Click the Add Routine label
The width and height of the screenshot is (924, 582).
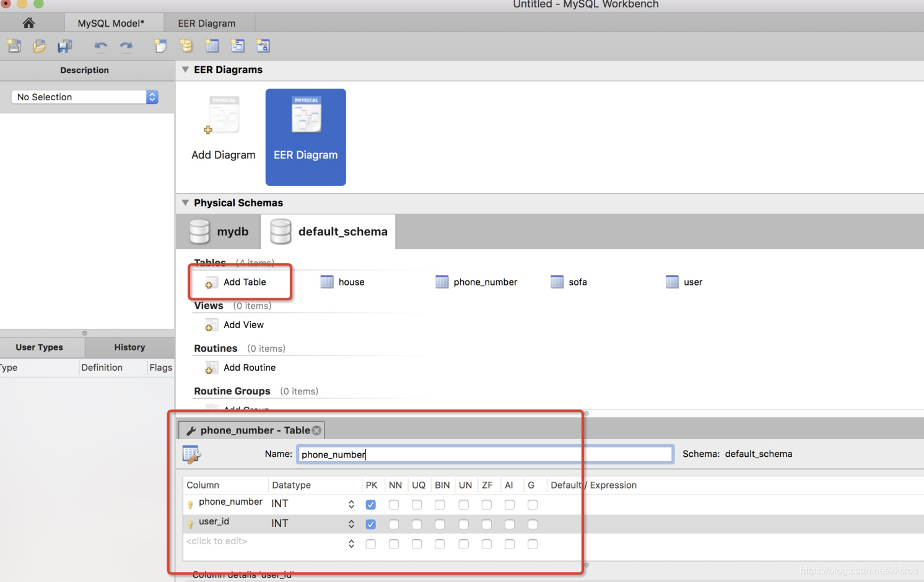pos(250,368)
